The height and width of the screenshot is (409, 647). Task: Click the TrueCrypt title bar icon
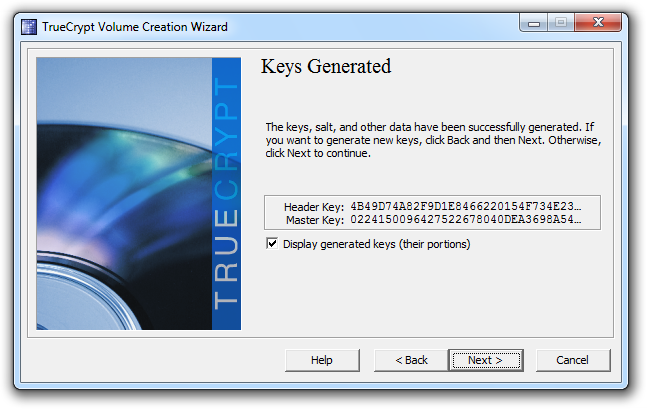29,27
